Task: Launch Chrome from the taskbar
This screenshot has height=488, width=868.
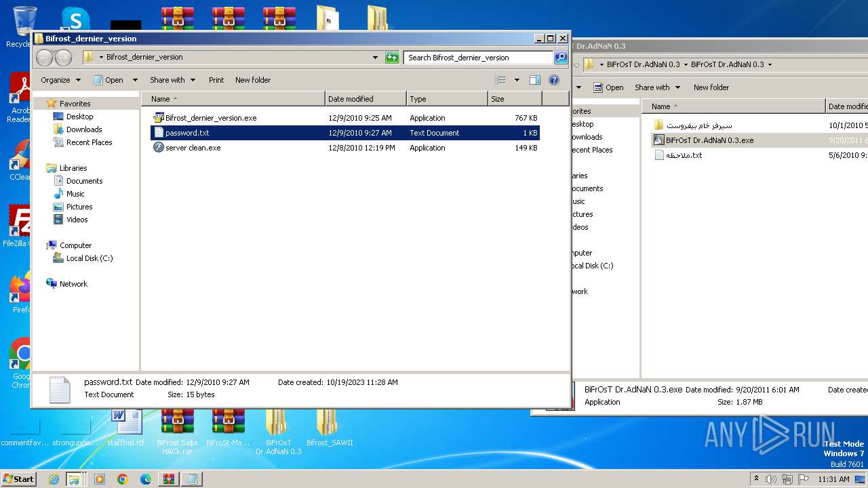Action: (x=123, y=479)
